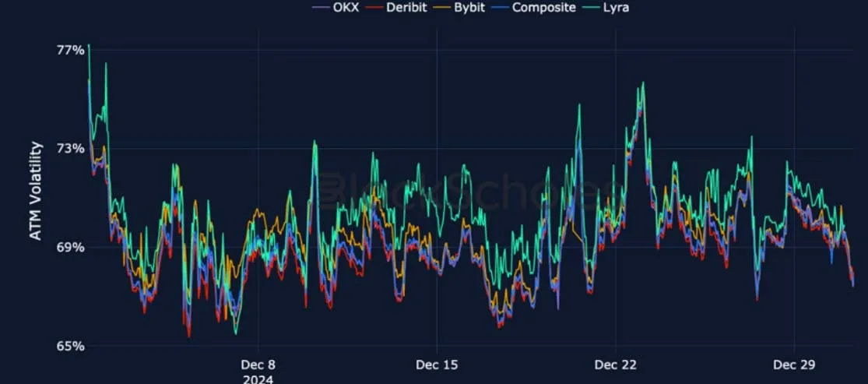This screenshot has width=868, height=384.
Task: Click the 69% y-axis label
Action: click(x=71, y=247)
